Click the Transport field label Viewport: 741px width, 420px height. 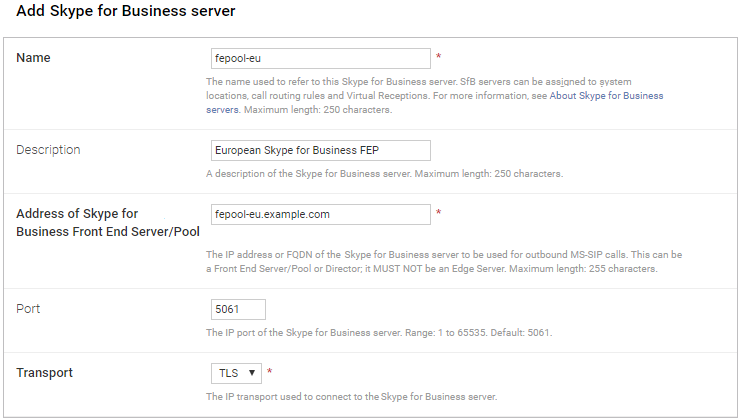(45, 373)
